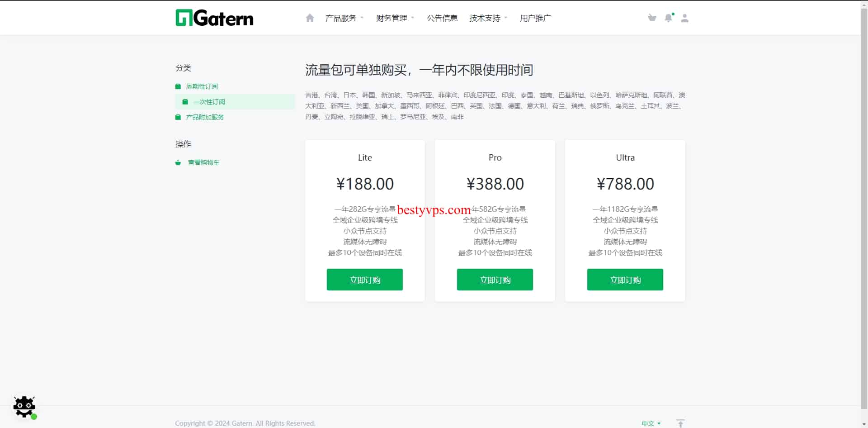868x428 pixels.
Task: Expand the 产品服务 dropdown menu
Action: pos(344,18)
